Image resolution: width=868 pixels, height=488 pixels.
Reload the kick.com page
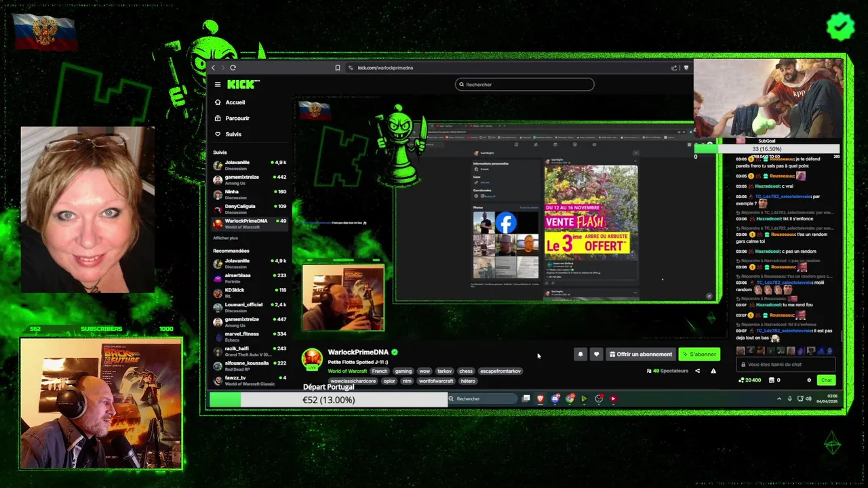233,68
